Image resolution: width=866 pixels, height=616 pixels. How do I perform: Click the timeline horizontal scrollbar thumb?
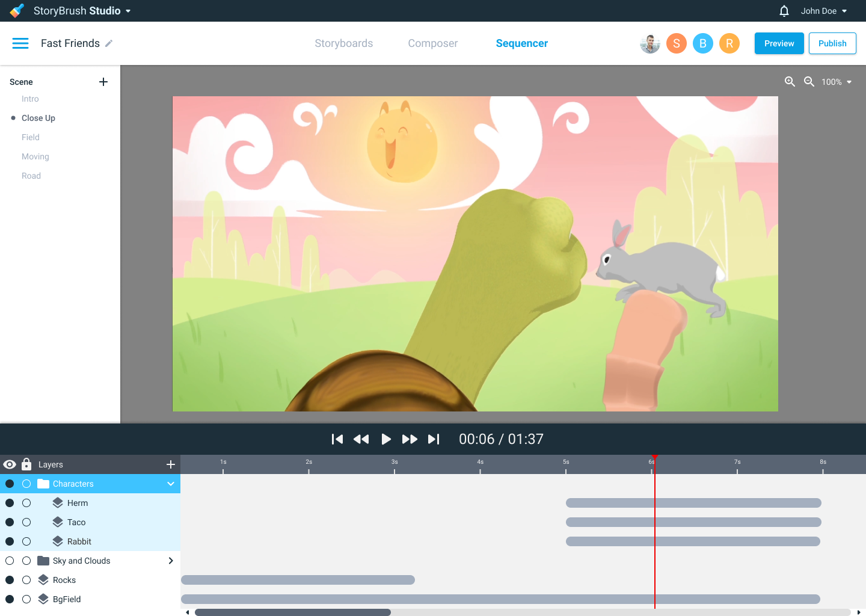tap(293, 612)
